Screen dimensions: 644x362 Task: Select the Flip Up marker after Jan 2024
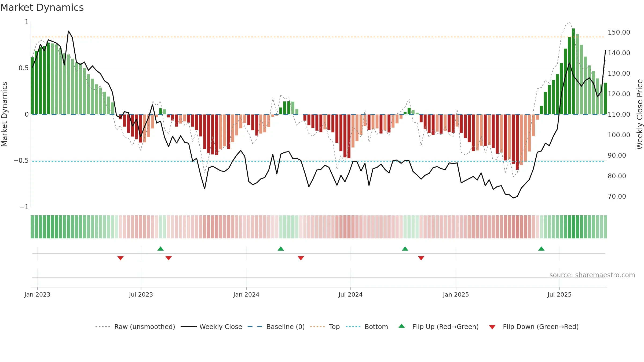click(x=281, y=249)
